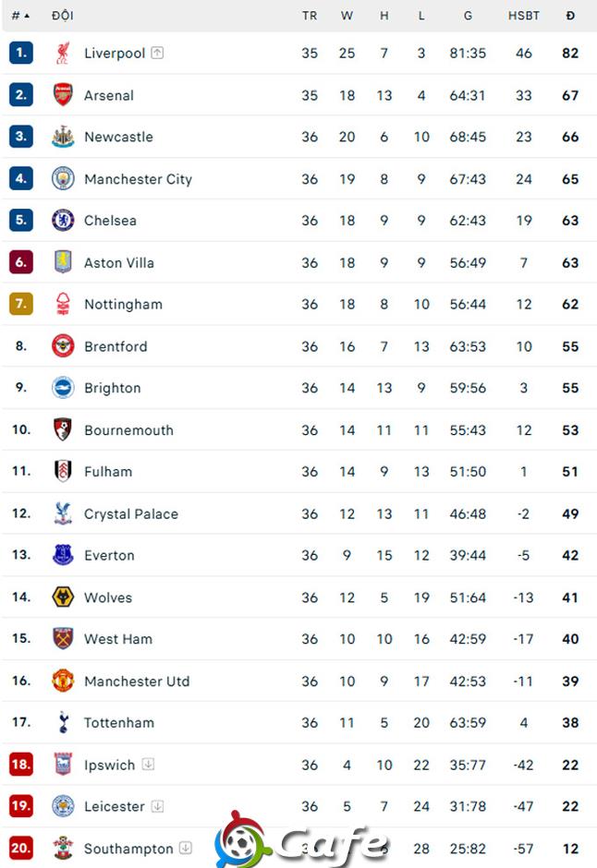
Task: Click the Liverpool club crest icon
Action: pos(63,54)
